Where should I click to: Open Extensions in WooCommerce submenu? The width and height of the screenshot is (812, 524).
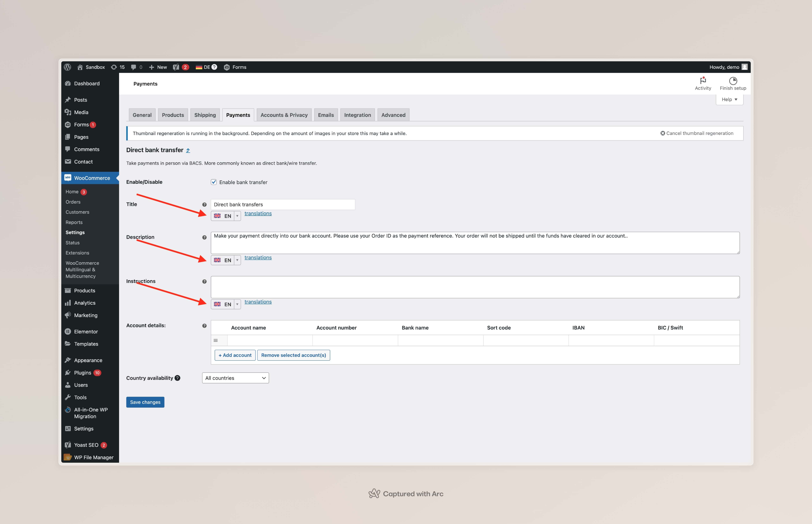(x=78, y=253)
